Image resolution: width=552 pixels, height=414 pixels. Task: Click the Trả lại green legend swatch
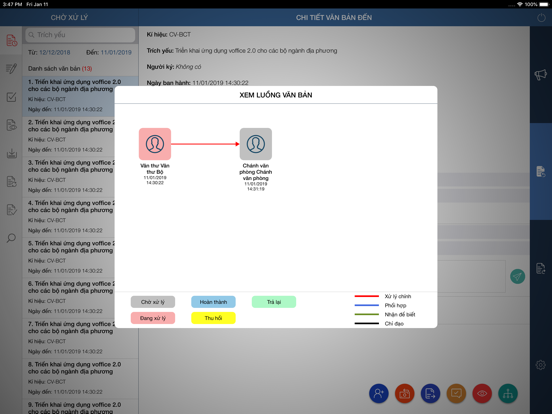[274, 302]
